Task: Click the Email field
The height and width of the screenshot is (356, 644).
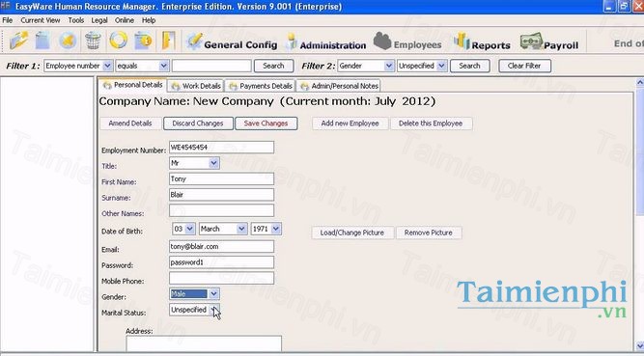Action: [221, 246]
